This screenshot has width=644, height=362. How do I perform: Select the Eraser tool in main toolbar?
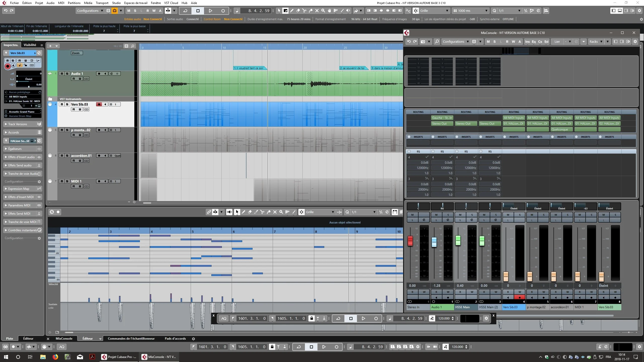click(x=298, y=11)
